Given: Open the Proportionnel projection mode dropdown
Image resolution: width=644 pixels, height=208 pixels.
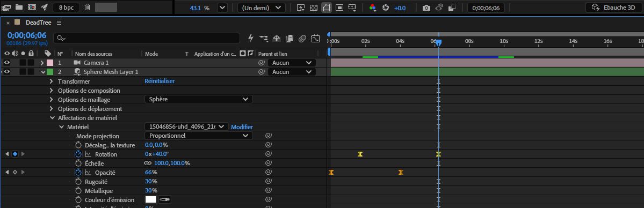Looking at the screenshot, I should [199, 136].
